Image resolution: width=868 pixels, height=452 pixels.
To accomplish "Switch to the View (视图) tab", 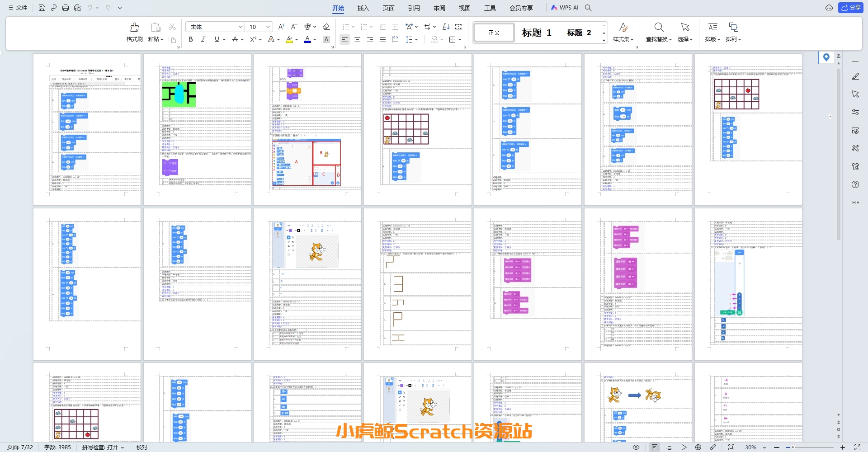I will tap(464, 8).
